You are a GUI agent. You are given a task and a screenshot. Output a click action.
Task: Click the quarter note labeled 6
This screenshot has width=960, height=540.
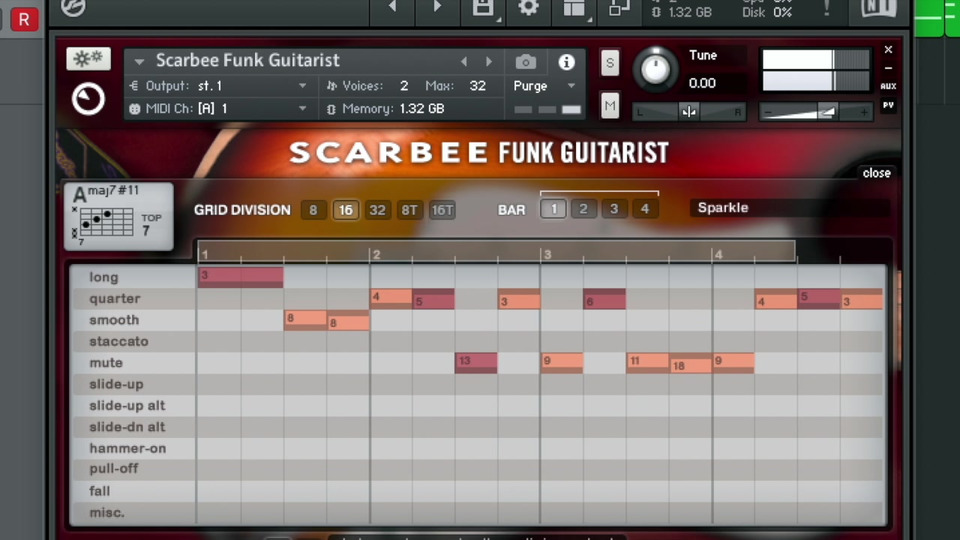tap(604, 299)
